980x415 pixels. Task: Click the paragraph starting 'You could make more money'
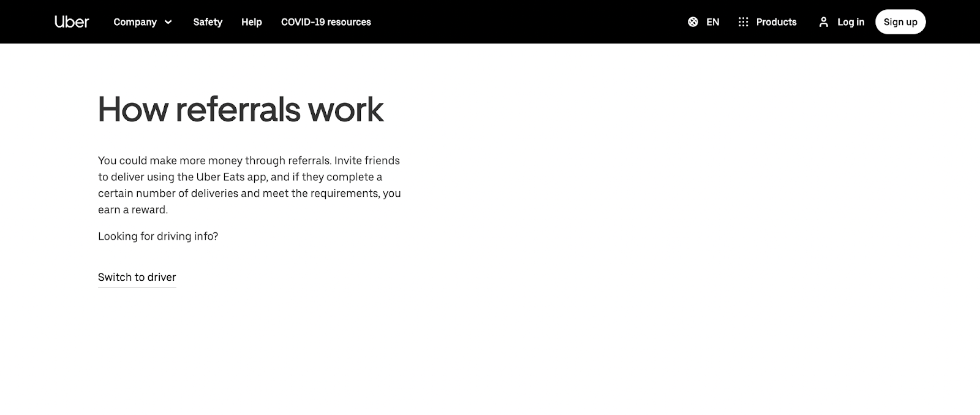pos(249,185)
